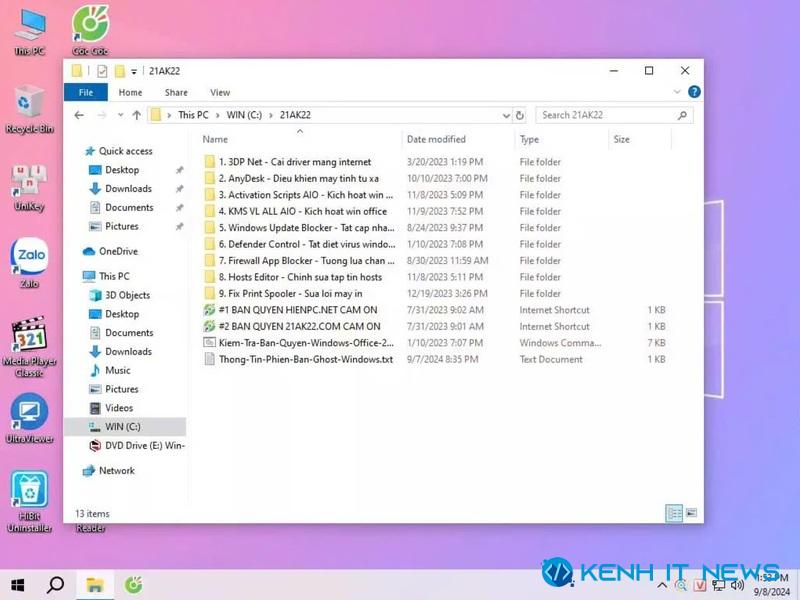Select folder 1. 3DP Net
800x600 pixels.
[x=294, y=162]
